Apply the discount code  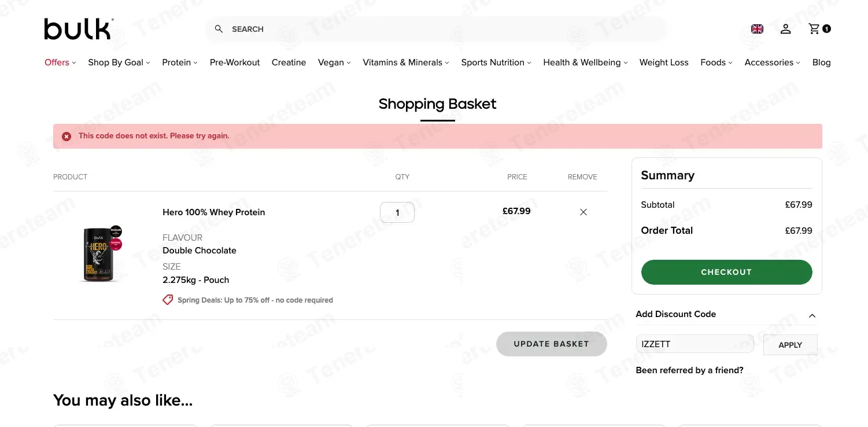coord(790,345)
